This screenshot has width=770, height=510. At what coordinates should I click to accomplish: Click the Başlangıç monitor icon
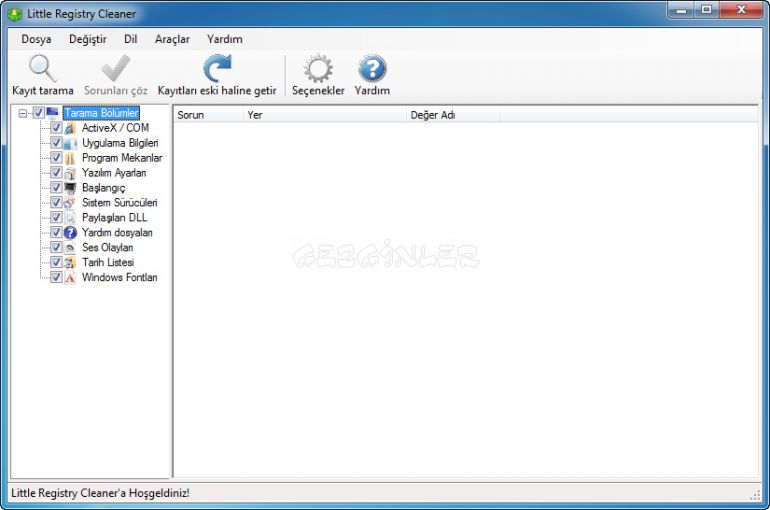pos(70,188)
